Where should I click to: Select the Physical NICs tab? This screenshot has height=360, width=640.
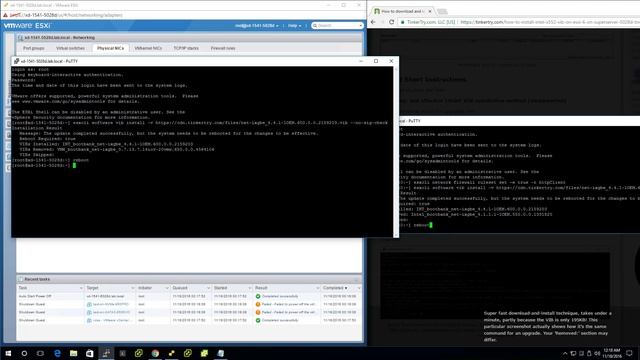[110, 48]
